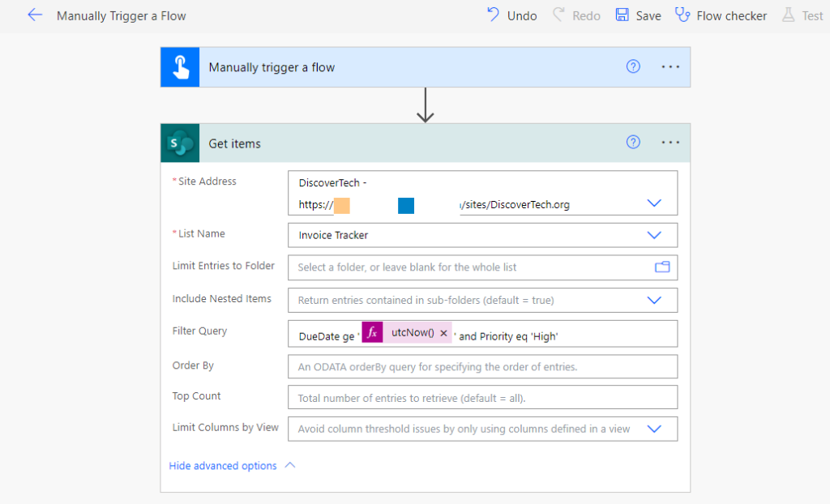
Task: Click the Test button
Action: click(803, 15)
